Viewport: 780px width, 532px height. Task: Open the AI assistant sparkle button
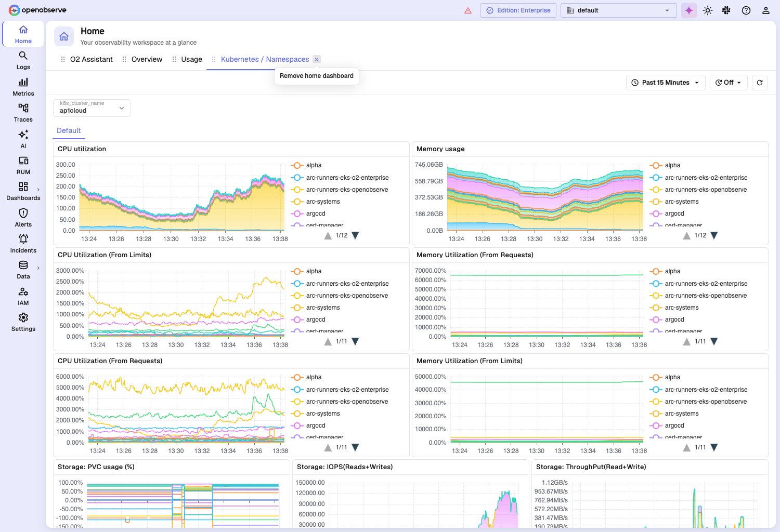pos(689,10)
